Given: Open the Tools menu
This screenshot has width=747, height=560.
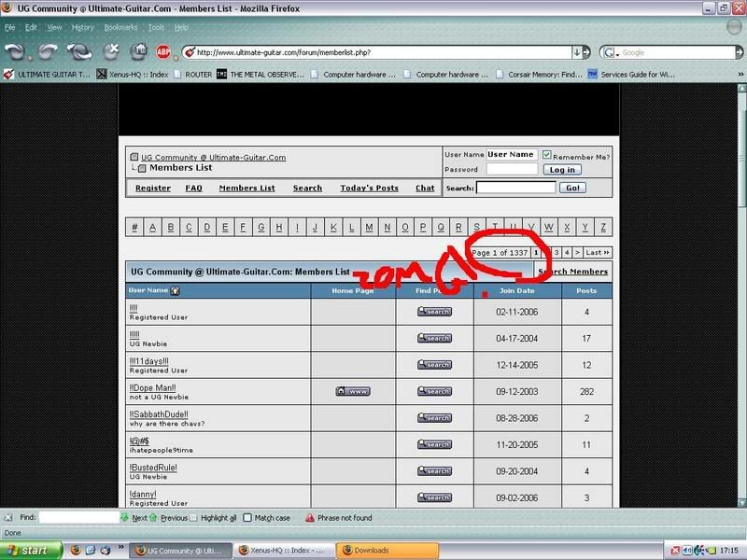Looking at the screenshot, I should click(156, 28).
